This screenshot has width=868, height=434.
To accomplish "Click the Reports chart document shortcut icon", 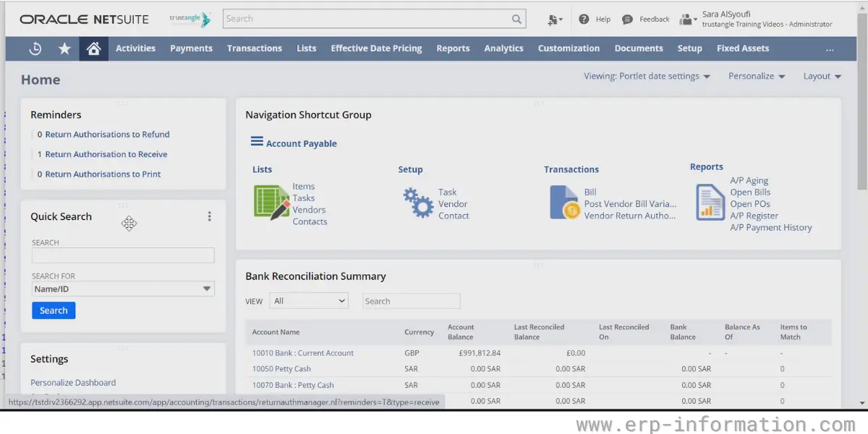I will coord(710,203).
